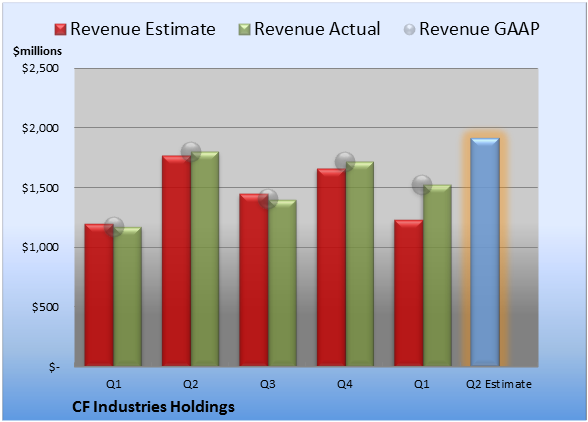This screenshot has width=588, height=422.
Task: Click the gray Revenue GAAP legend marker
Action: pyautogui.click(x=410, y=30)
